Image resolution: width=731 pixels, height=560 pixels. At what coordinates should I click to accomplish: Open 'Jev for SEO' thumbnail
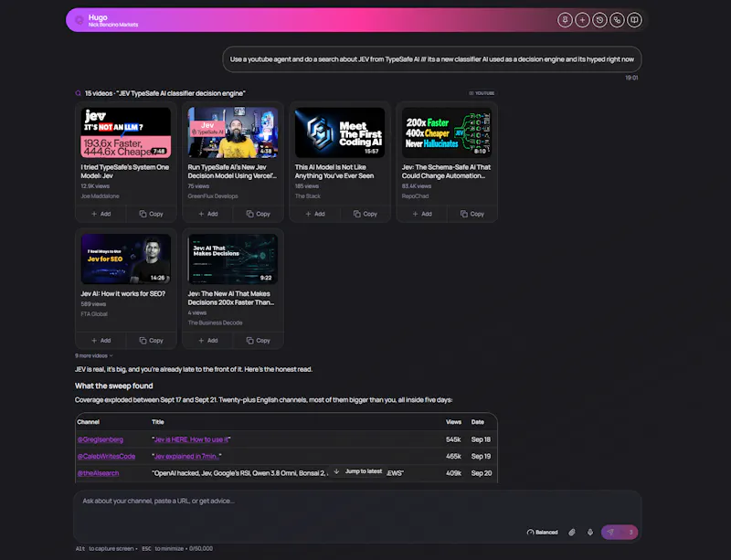point(126,259)
